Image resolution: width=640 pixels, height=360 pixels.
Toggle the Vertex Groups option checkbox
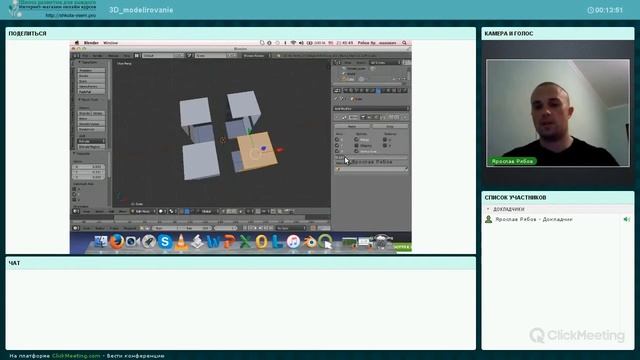tap(356, 151)
